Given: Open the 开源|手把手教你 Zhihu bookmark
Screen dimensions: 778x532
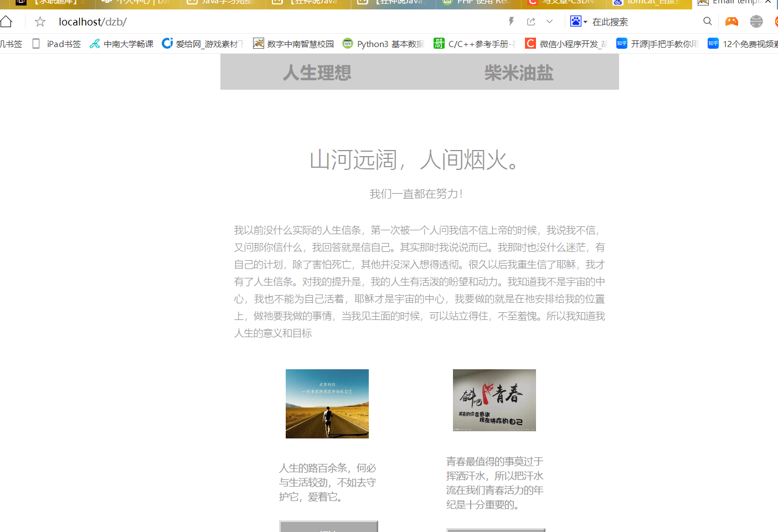Looking at the screenshot, I should pyautogui.click(x=657, y=44).
